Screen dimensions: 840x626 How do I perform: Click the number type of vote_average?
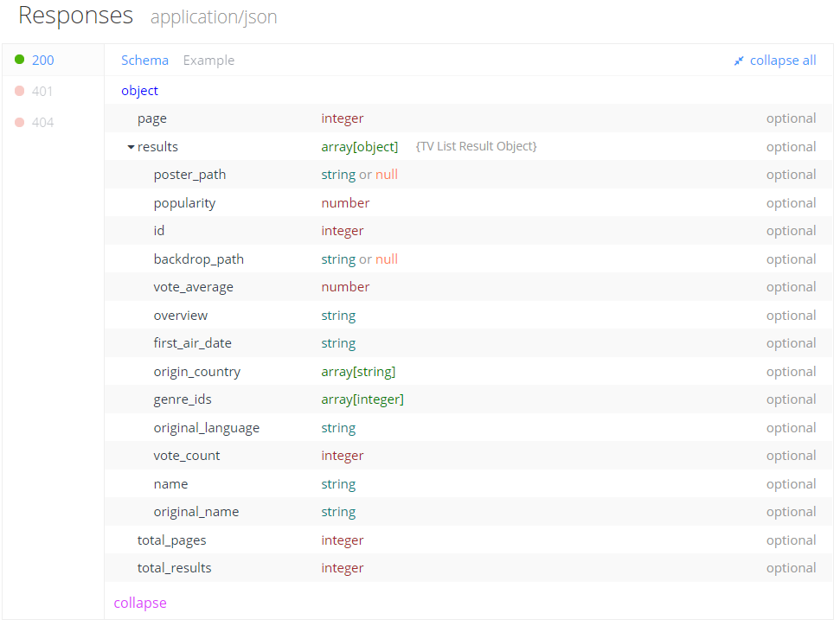click(x=345, y=287)
